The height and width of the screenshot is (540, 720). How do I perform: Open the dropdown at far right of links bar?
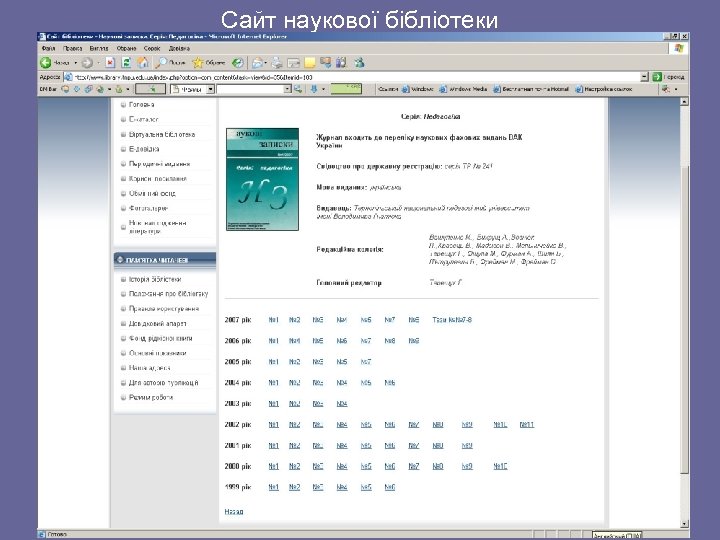(676, 89)
